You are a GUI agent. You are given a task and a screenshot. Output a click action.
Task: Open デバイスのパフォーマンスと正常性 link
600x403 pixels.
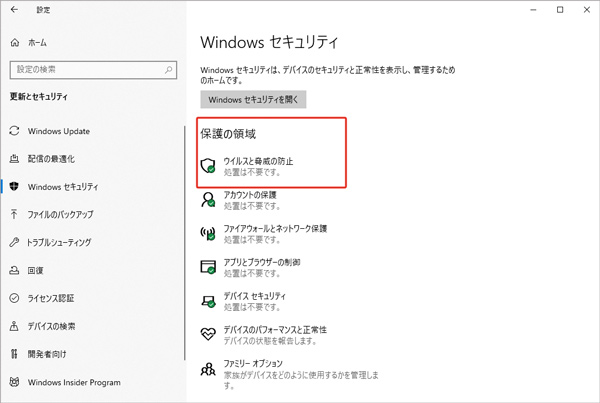tap(275, 330)
